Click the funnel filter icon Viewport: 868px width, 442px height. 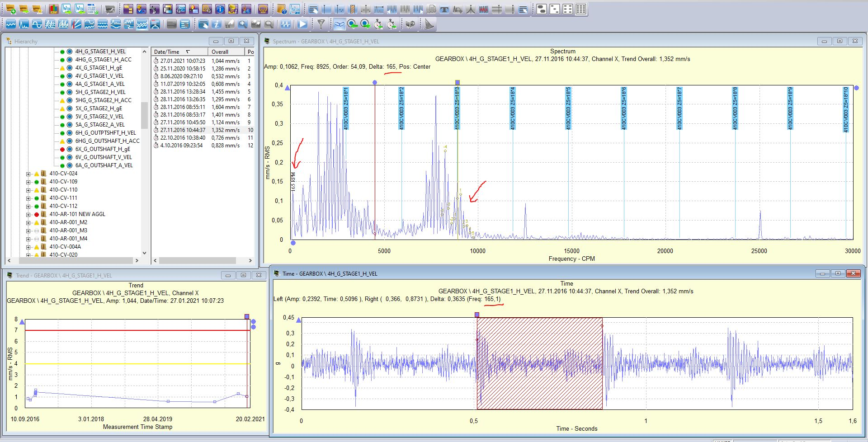pyautogui.click(x=321, y=24)
